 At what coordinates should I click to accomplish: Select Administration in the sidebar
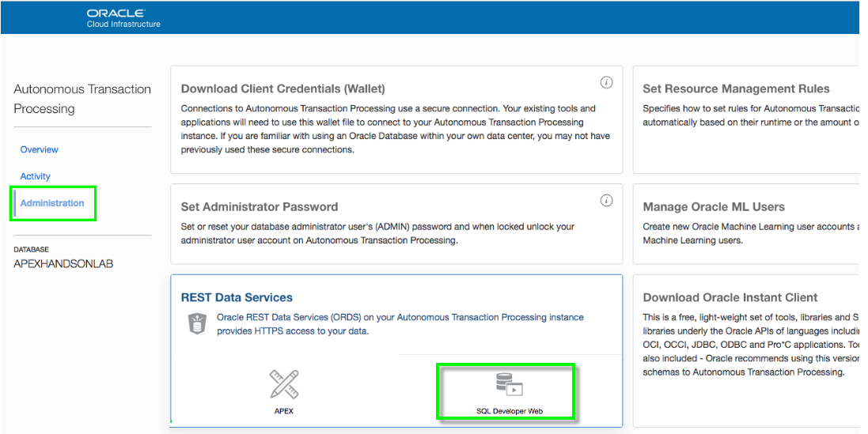(52, 203)
